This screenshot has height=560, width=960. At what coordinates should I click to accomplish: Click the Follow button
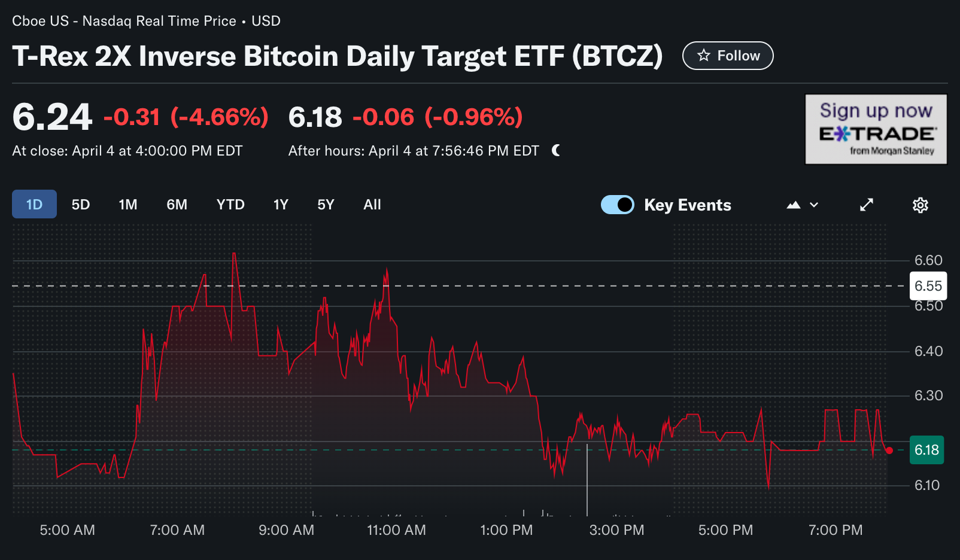(x=728, y=55)
